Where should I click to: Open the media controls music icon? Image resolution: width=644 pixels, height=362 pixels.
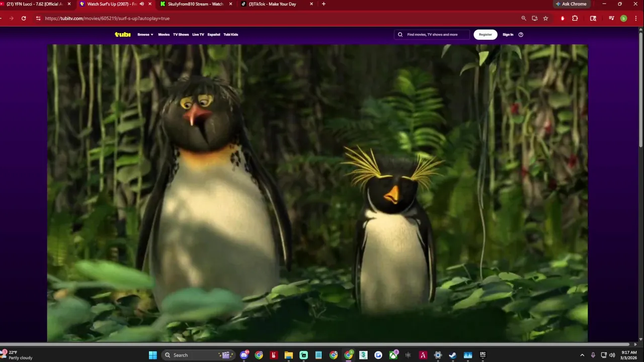coord(611,18)
